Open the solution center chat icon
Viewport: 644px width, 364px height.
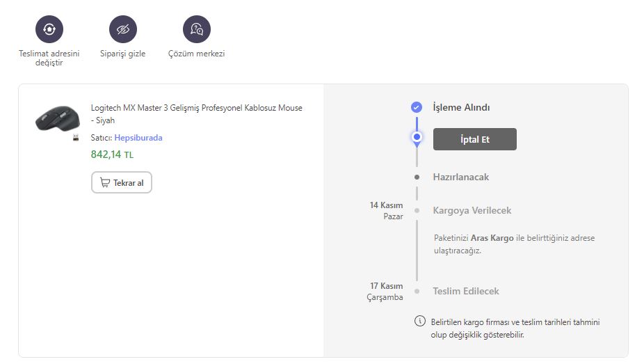click(x=196, y=29)
